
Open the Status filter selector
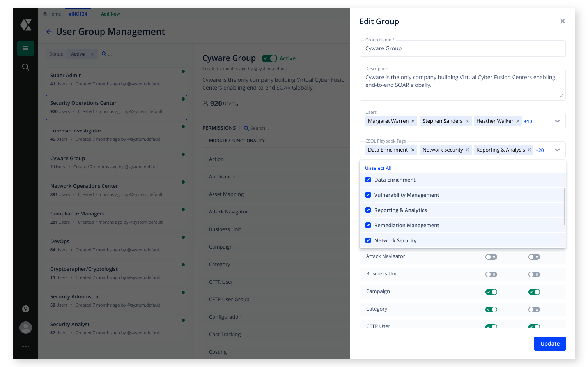(56, 54)
